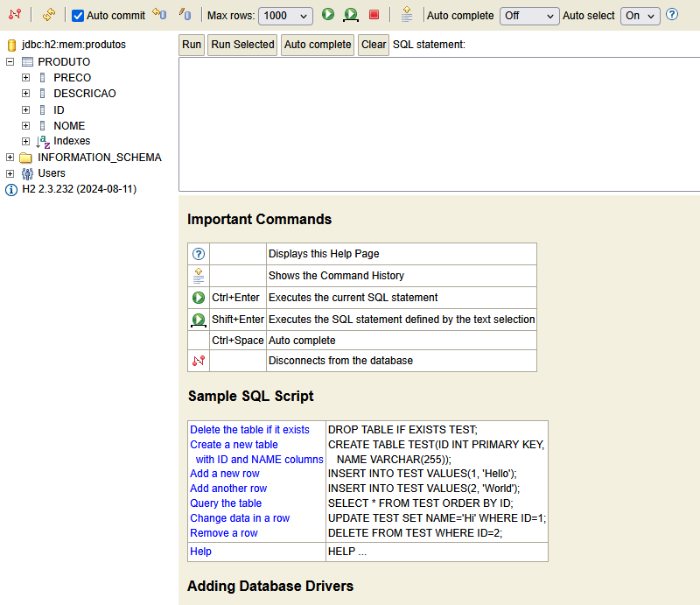Click the Disconnect icon in the help table
The height and width of the screenshot is (605, 700).
coord(199,361)
